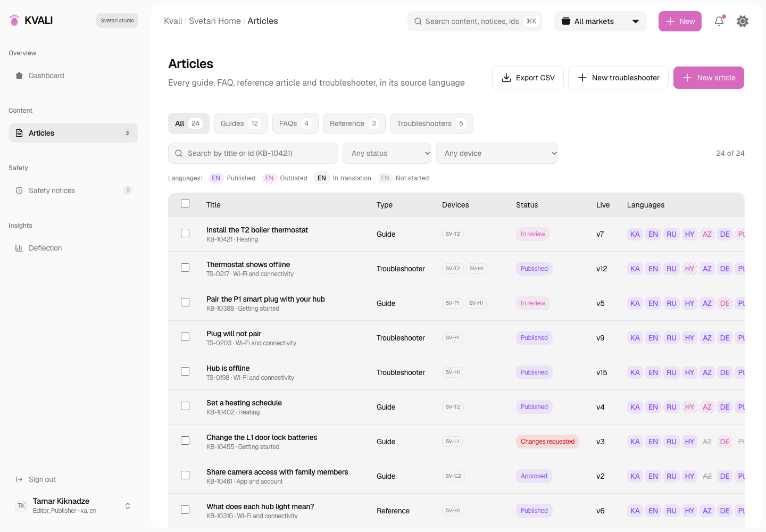
Task: Go to Svetari Home breadcrumb
Action: 215,21
